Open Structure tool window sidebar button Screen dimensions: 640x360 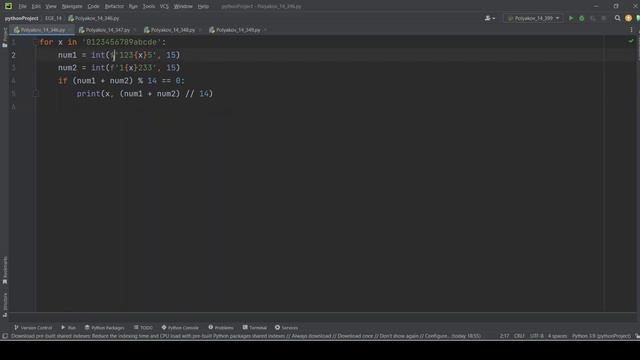[x=5, y=304]
